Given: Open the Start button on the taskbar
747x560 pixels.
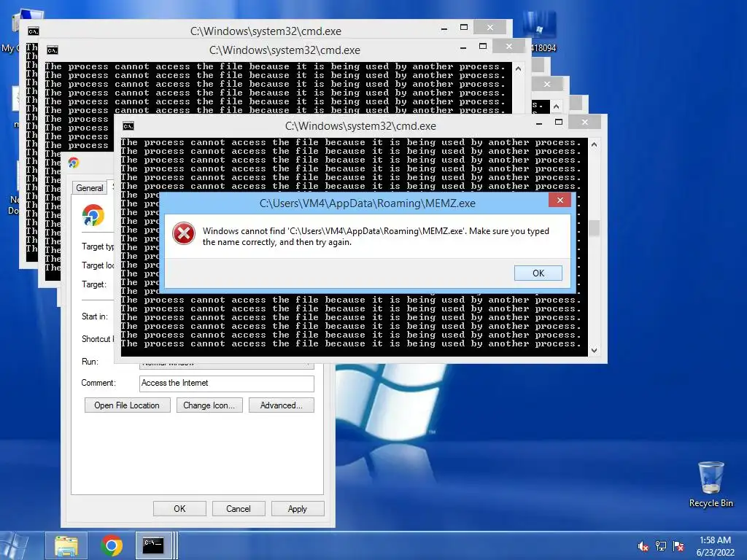Looking at the screenshot, I should coord(15,545).
